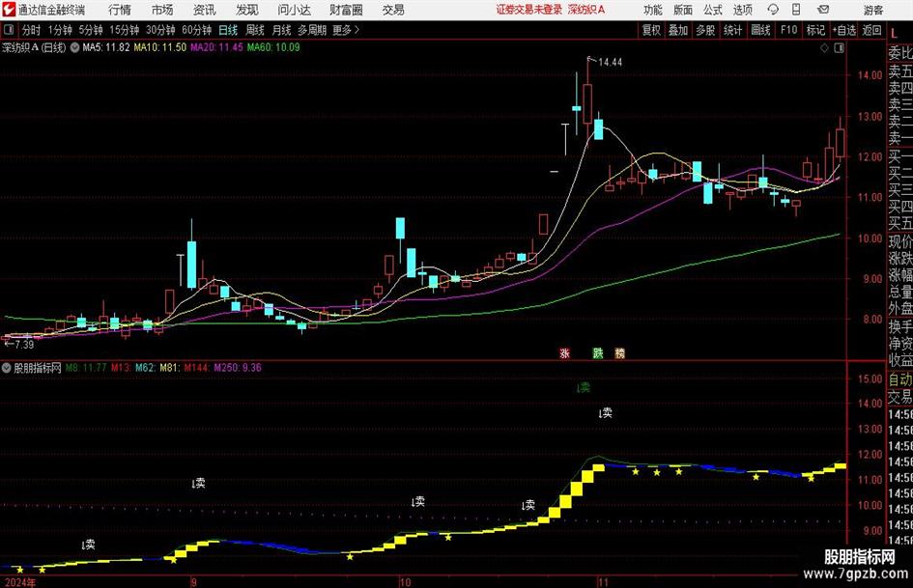Screen dimensions: 913x588
Task: Open the 功能 menu
Action: [653, 10]
